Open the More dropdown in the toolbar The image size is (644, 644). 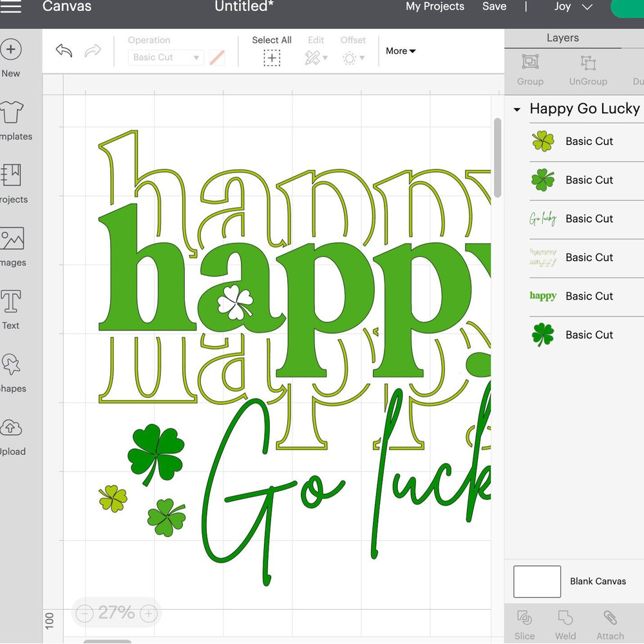[401, 51]
